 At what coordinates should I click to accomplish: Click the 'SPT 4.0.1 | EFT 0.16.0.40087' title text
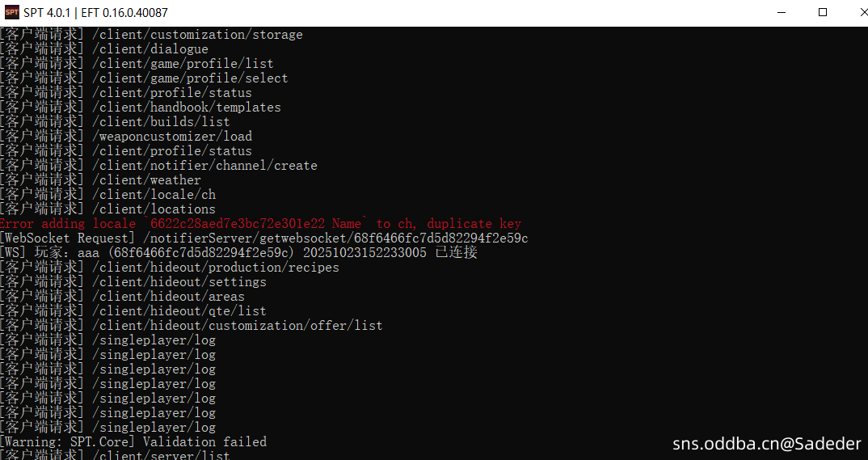[95, 13]
